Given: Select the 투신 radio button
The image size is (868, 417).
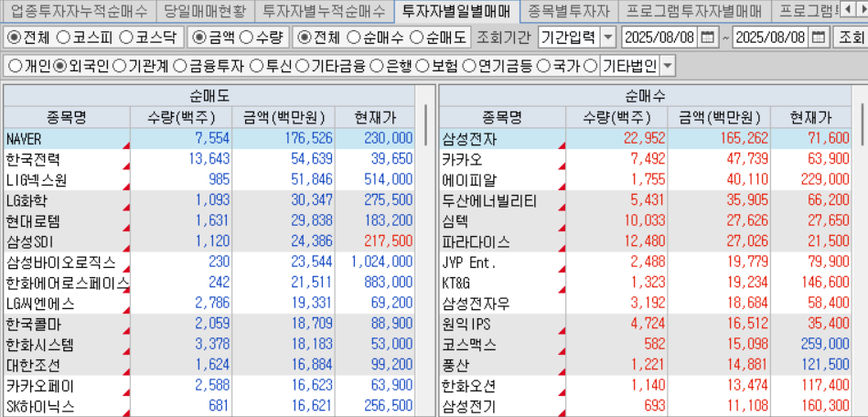Looking at the screenshot, I should coord(256,67).
